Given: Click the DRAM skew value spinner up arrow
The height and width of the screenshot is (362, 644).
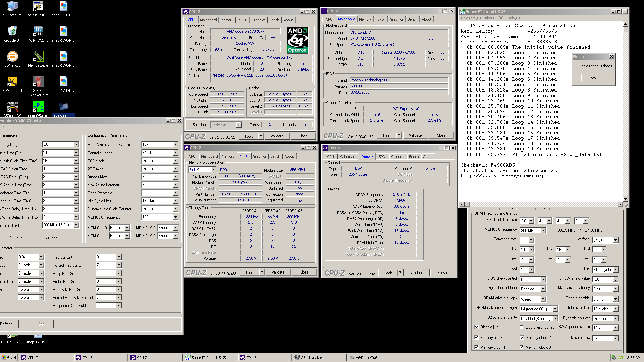Looking at the screenshot, I should (x=615, y=277).
